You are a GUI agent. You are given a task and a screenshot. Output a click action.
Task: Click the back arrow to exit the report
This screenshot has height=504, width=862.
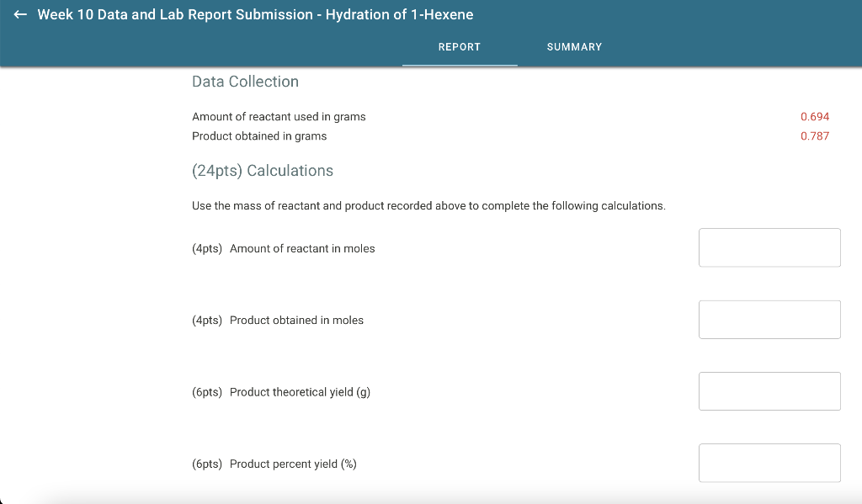click(19, 14)
